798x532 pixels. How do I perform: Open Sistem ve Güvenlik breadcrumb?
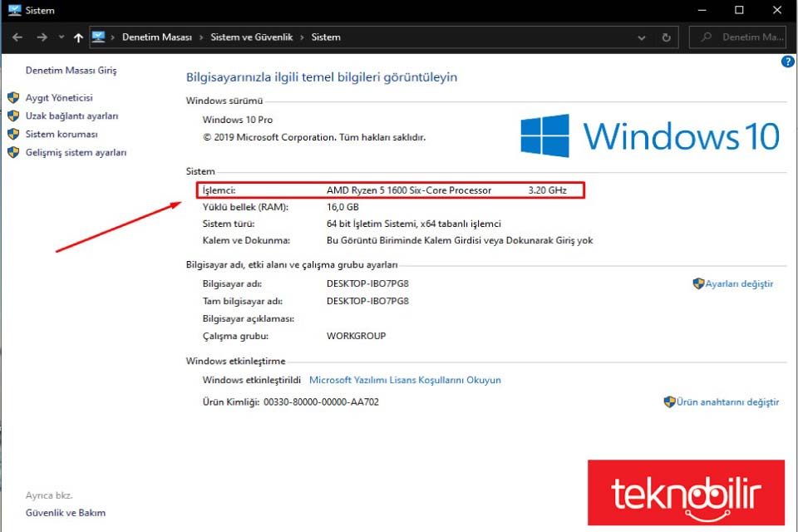[251, 37]
